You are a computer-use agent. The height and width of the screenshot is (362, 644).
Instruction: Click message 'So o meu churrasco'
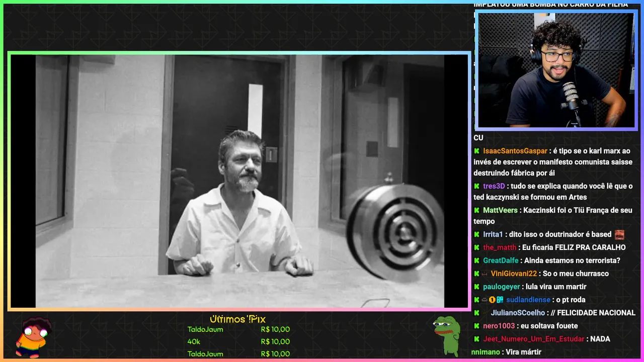(576, 274)
